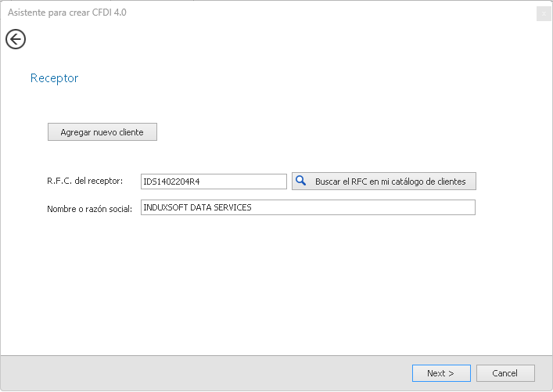Click the Receptor section heading
This screenshot has height=392, width=553.
54,78
